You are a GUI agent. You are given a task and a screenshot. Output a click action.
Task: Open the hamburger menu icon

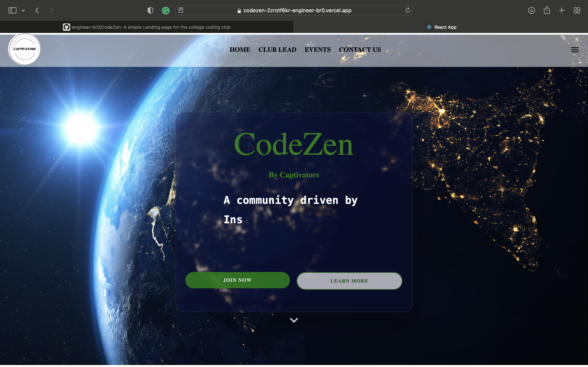pos(575,50)
